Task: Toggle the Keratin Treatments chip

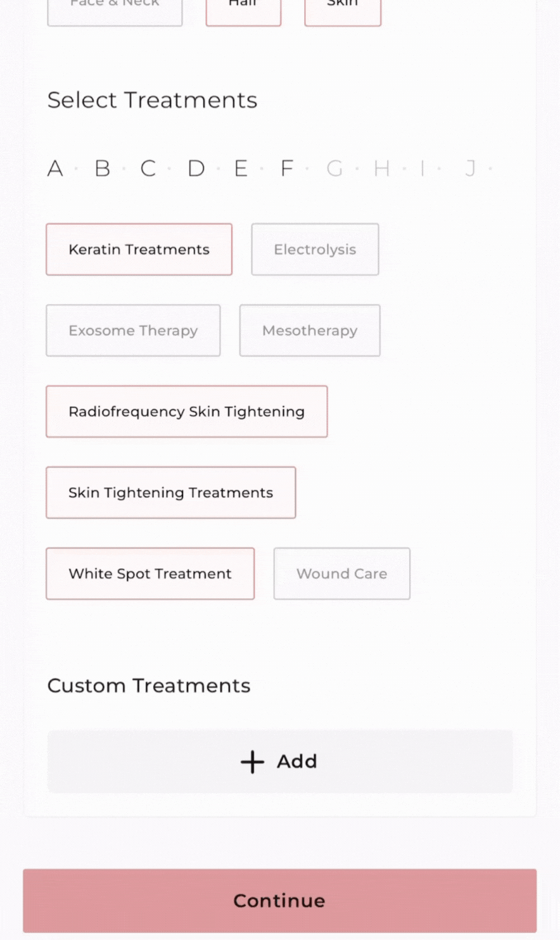Action: coord(139,250)
